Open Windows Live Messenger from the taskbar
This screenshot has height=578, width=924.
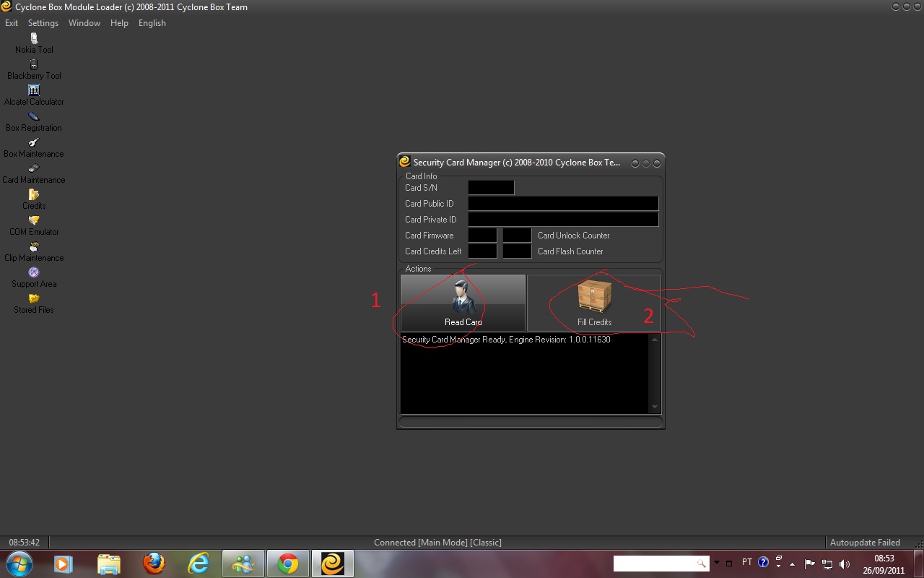243,564
